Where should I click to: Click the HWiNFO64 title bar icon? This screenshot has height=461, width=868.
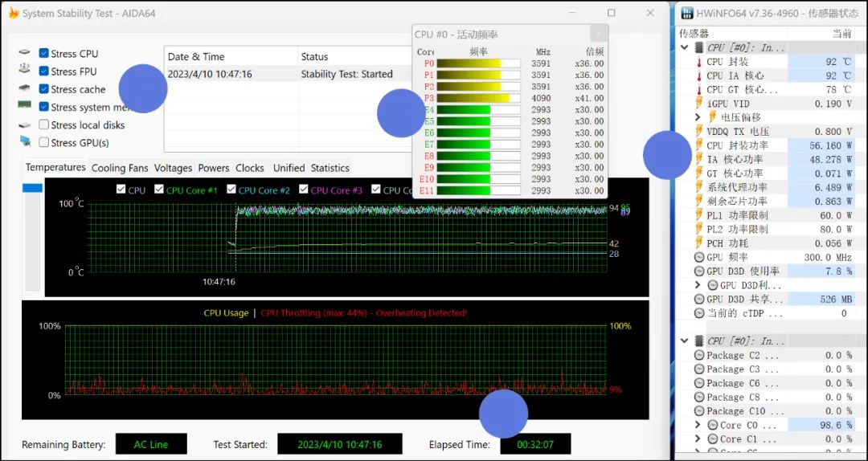[x=687, y=13]
